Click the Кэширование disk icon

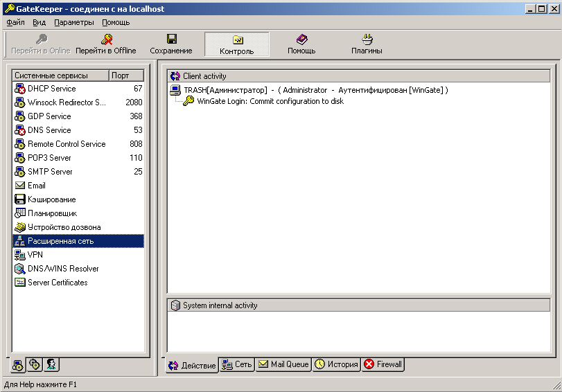pyautogui.click(x=19, y=199)
